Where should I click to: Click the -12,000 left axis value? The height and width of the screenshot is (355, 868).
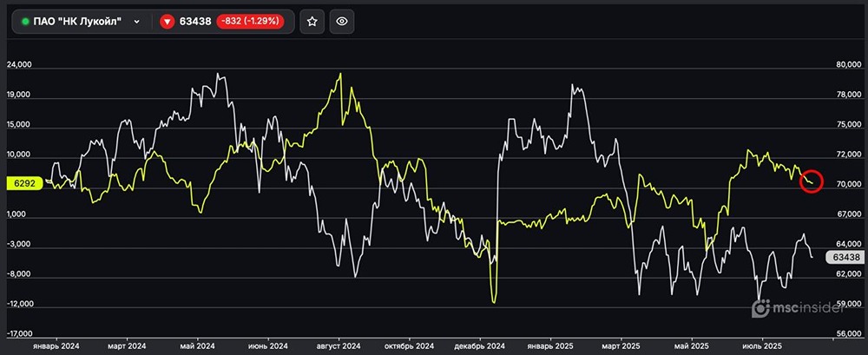[x=19, y=304]
